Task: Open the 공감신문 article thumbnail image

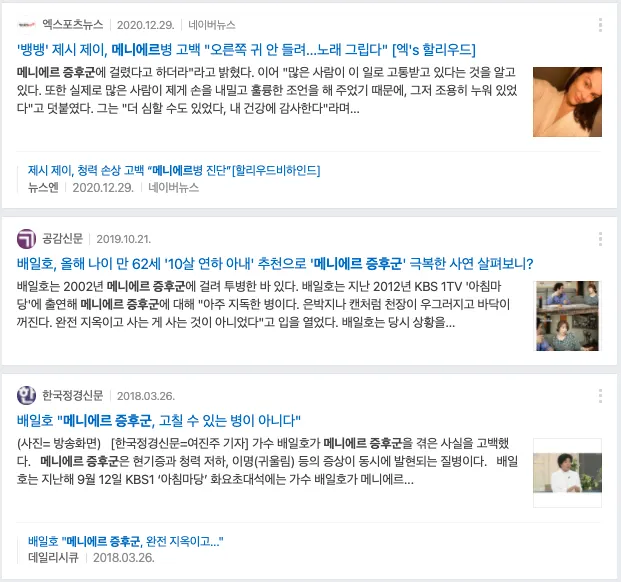Action: click(567, 316)
